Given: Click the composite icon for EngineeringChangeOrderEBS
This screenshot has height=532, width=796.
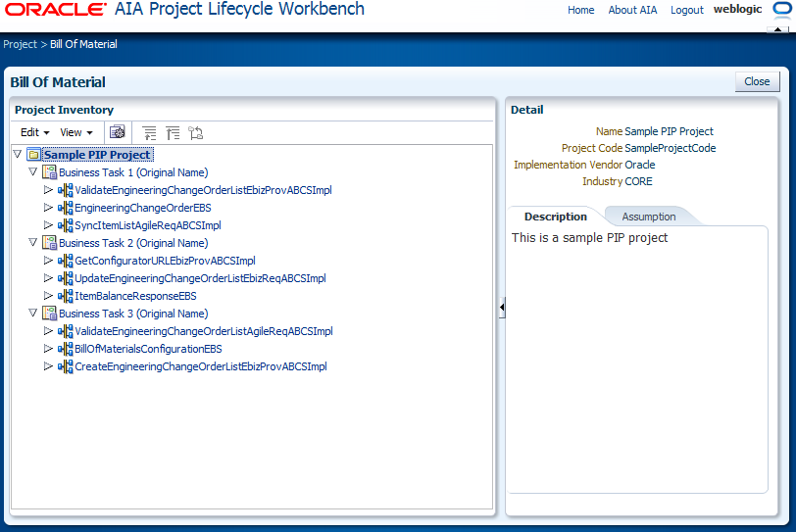Looking at the screenshot, I should click(65, 208).
